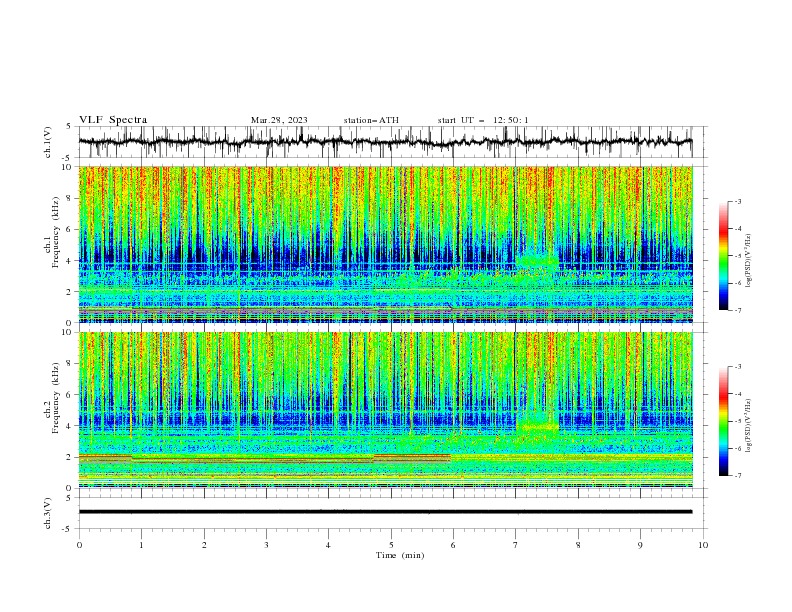
Task: Click the "4" kHz tick of ch.2 spectrogram
Action: [70, 426]
